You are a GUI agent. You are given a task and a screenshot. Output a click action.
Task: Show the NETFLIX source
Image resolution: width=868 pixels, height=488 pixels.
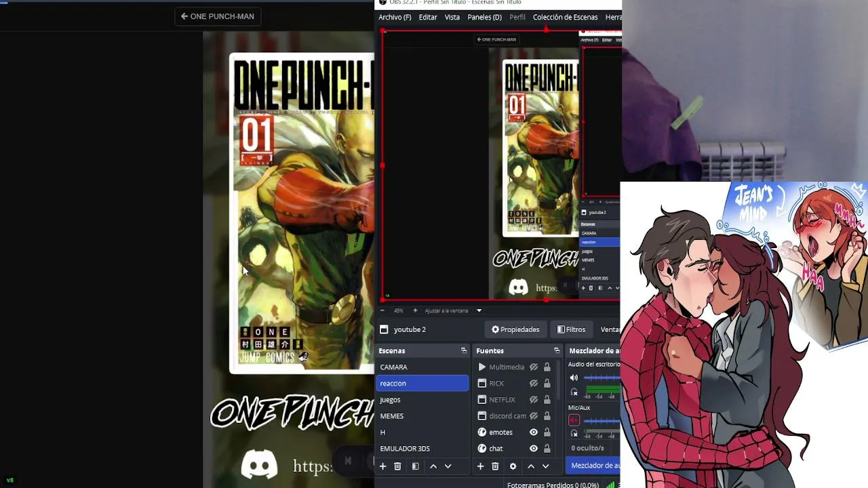pyautogui.click(x=534, y=399)
